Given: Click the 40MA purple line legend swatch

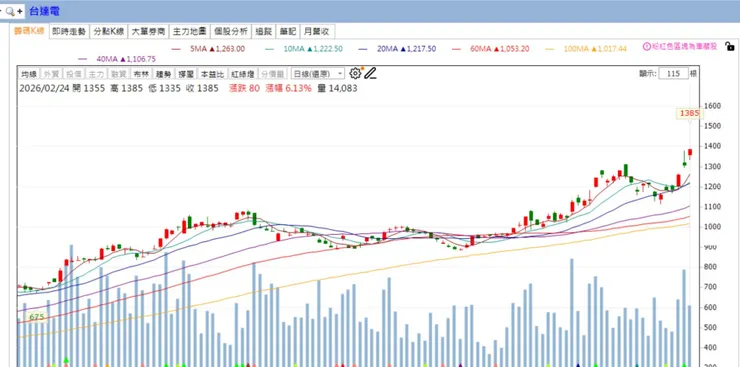Looking at the screenshot, I should [83, 59].
